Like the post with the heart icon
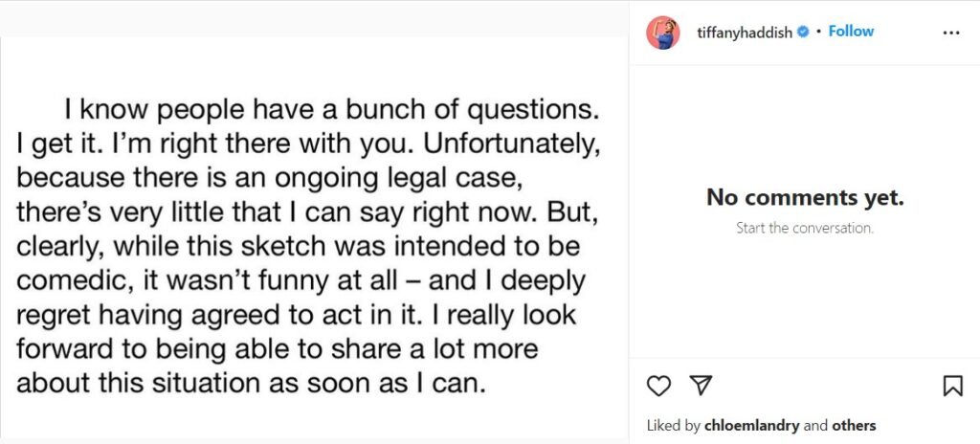980x444 pixels. [658, 386]
